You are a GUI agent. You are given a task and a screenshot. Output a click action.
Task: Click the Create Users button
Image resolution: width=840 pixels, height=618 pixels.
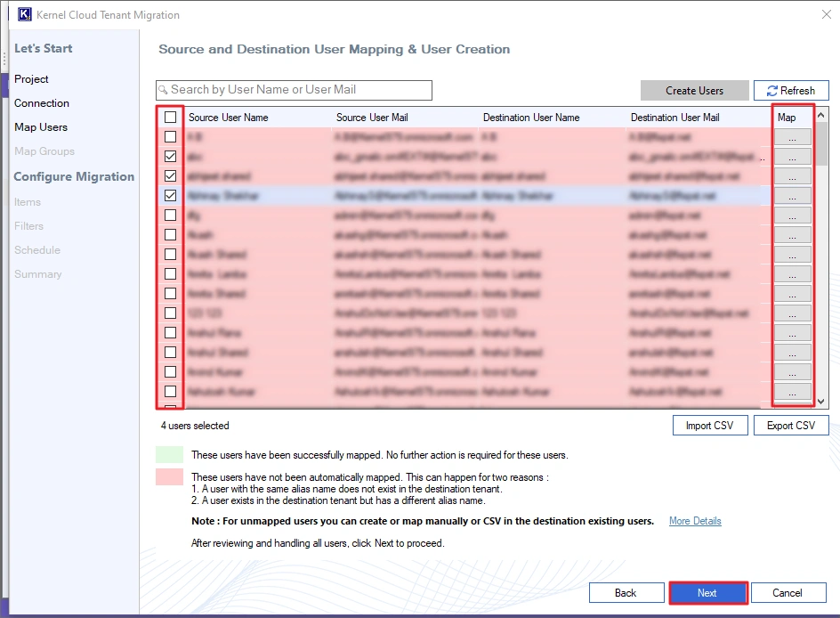tap(694, 90)
